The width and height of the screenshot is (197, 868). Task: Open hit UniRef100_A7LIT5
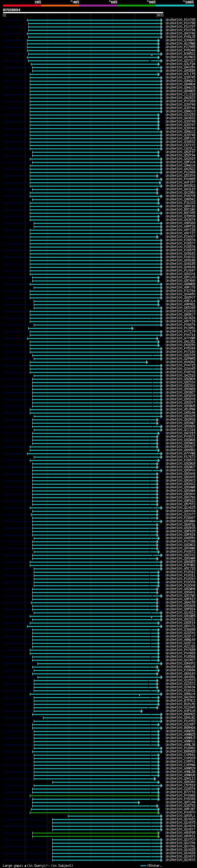pyautogui.click(x=180, y=74)
